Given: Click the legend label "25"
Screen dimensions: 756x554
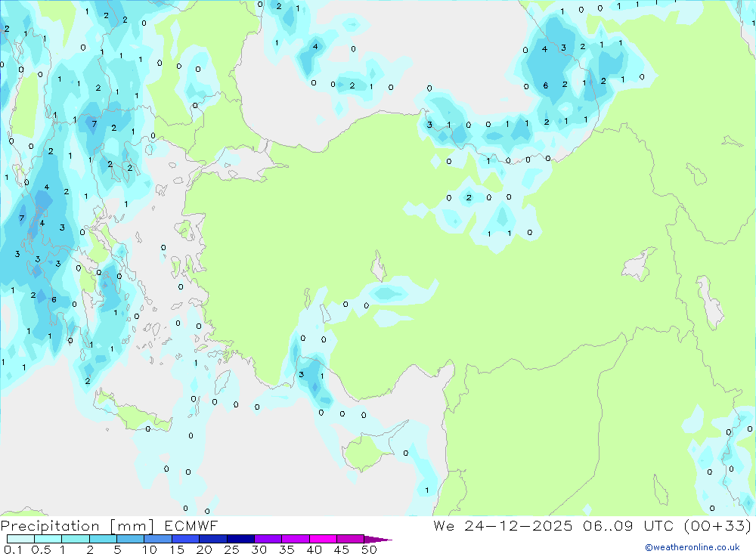Looking at the screenshot, I should [231, 549].
